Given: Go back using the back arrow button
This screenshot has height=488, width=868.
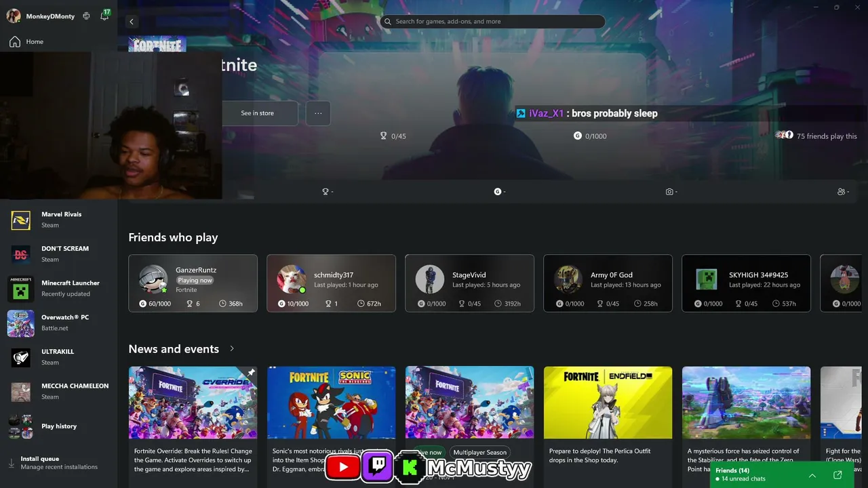Looking at the screenshot, I should pyautogui.click(x=132, y=22).
